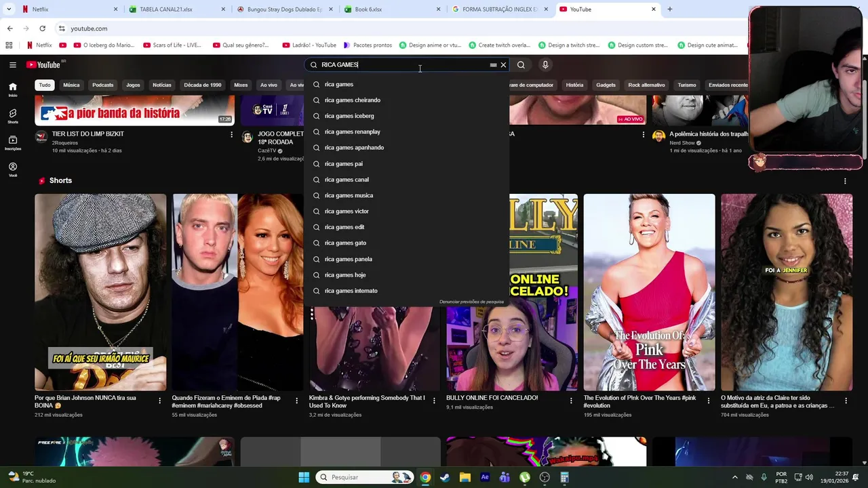The height and width of the screenshot is (488, 868).
Task: Choose suggestion "rica games musica"
Action: click(407, 195)
